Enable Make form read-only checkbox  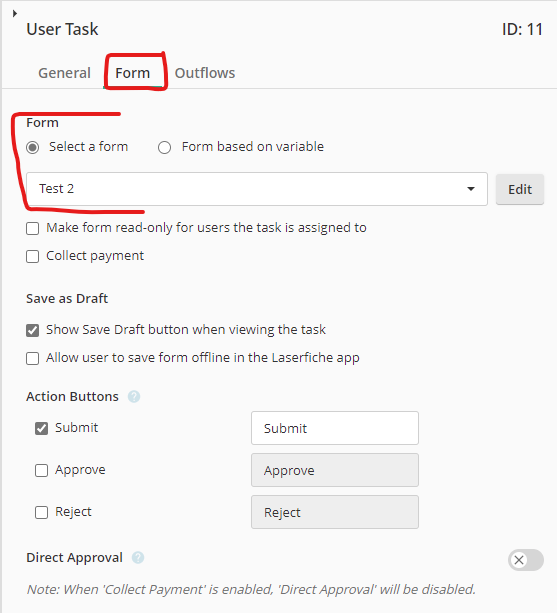[32, 228]
